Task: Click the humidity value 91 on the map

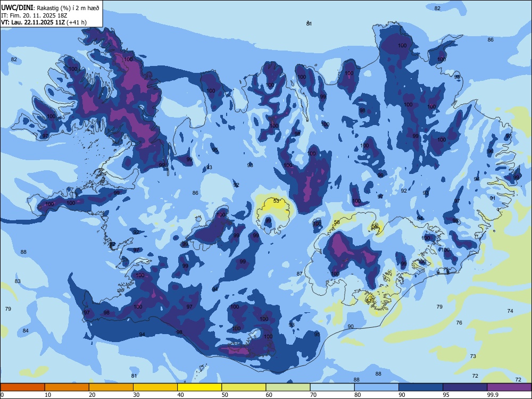Action: pyautogui.click(x=493, y=198)
